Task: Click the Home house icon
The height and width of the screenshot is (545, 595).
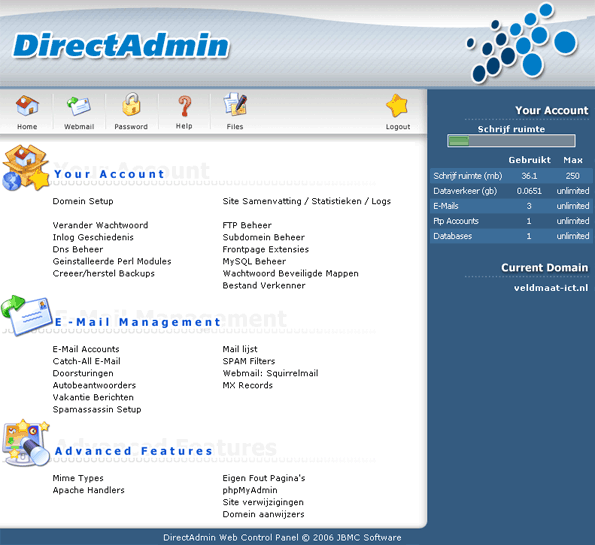Action: (27, 106)
